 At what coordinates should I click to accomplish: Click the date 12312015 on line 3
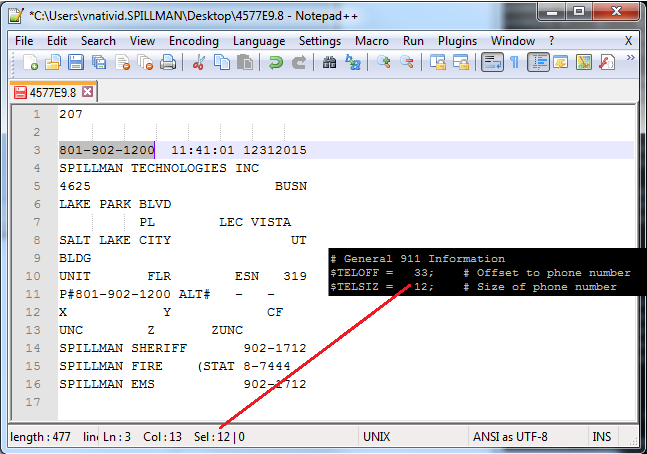tap(275, 150)
